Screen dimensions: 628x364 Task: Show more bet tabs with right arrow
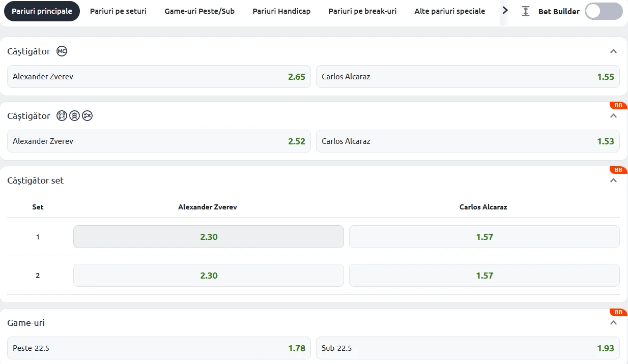point(505,11)
